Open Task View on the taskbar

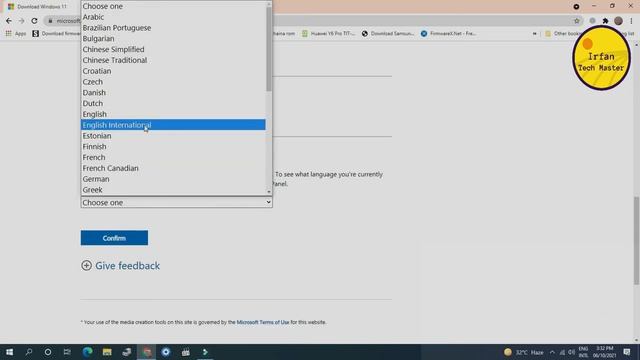coord(67,352)
